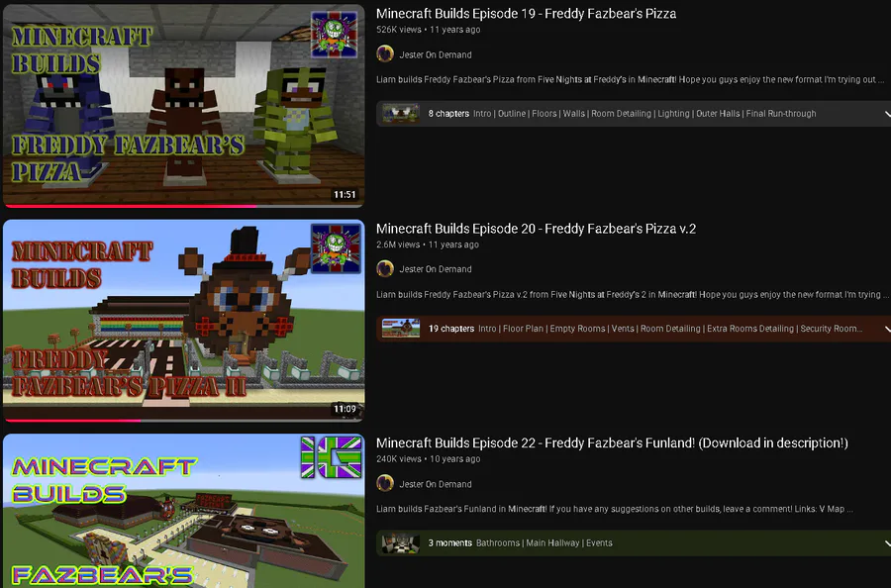The height and width of the screenshot is (588, 891).
Task: Click '2.6M views • 11 years ago' text
Action: pos(428,245)
